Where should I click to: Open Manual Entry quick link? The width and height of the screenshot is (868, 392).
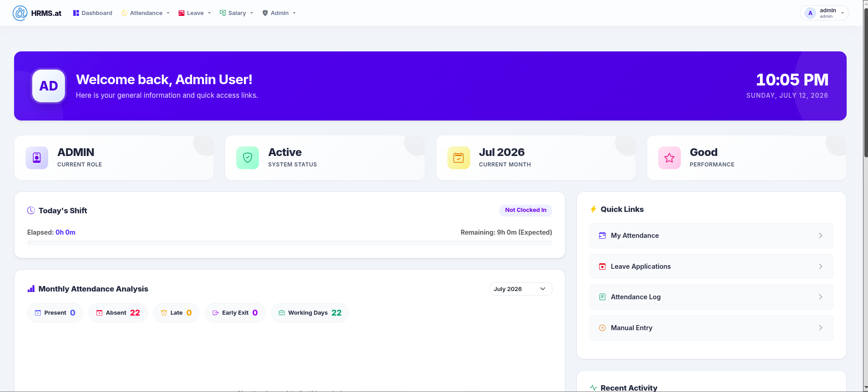click(711, 328)
